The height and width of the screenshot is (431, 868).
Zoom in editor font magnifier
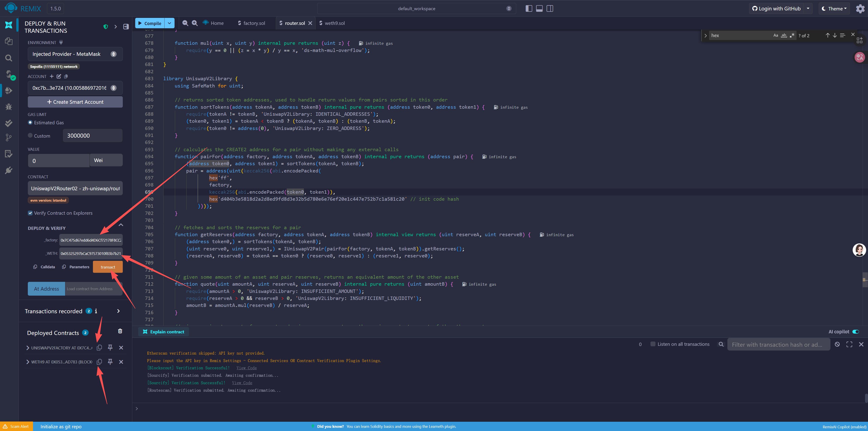(195, 23)
